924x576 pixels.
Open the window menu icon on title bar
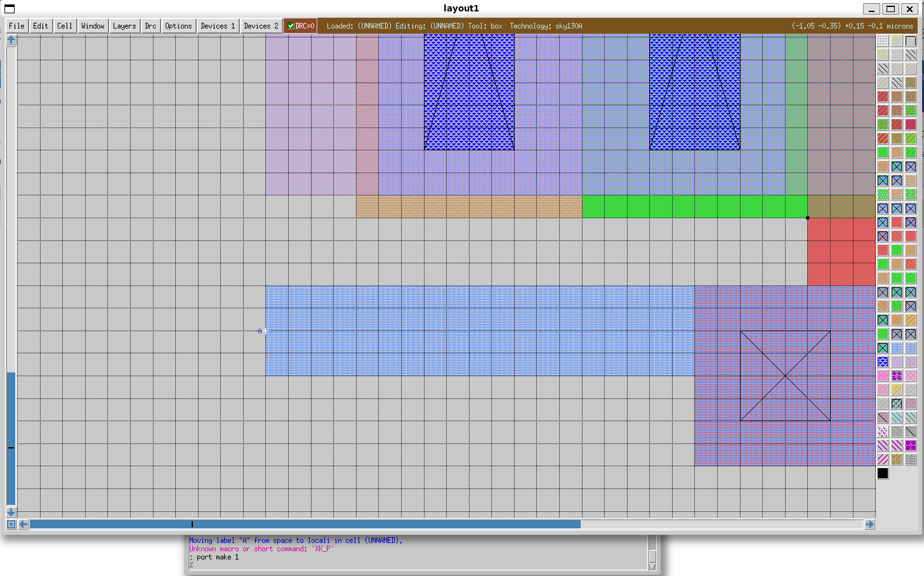(10, 9)
